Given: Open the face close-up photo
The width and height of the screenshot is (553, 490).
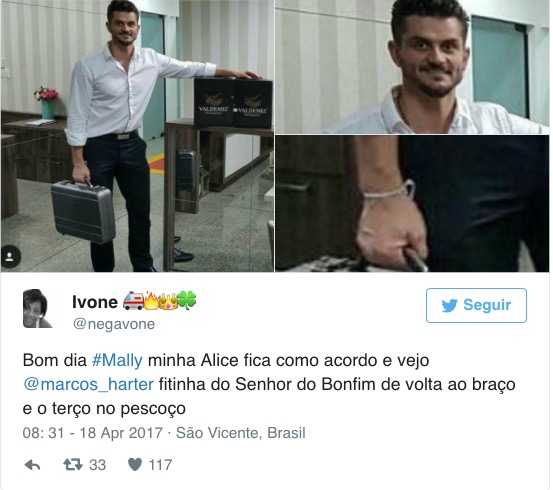Looking at the screenshot, I should point(412,67).
